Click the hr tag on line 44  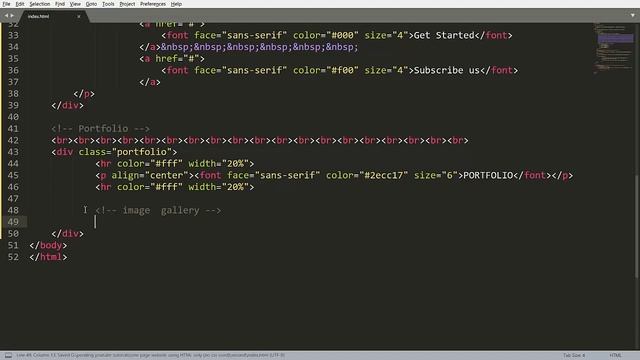[x=175, y=164]
